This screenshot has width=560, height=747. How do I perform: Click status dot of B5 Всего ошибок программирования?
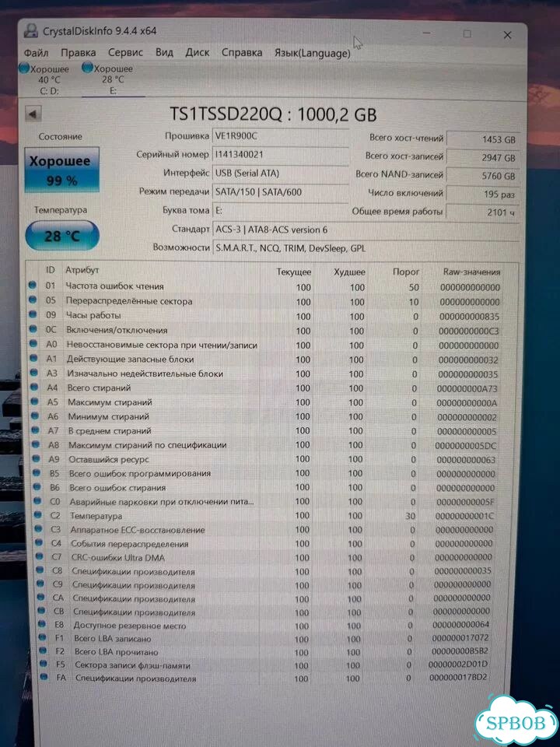coord(37,472)
